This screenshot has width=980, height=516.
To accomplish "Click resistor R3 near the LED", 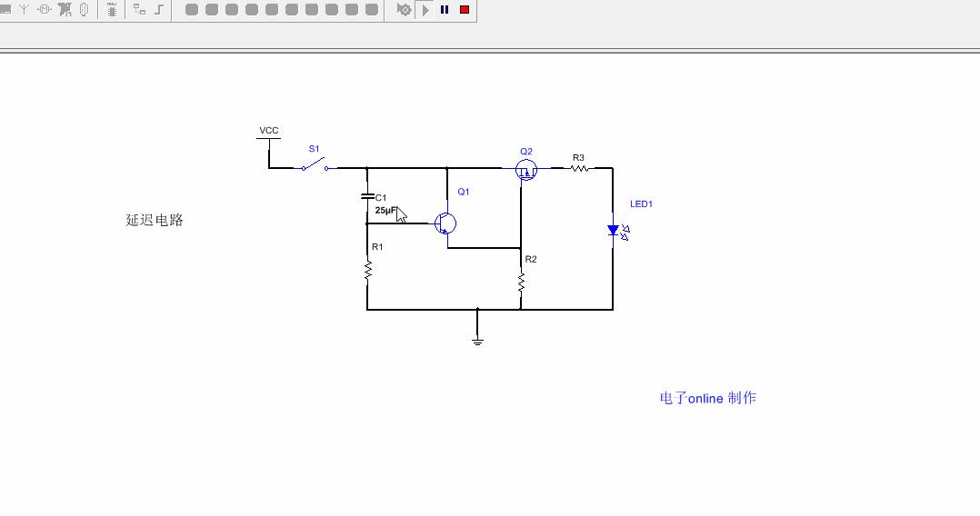I will 579,168.
